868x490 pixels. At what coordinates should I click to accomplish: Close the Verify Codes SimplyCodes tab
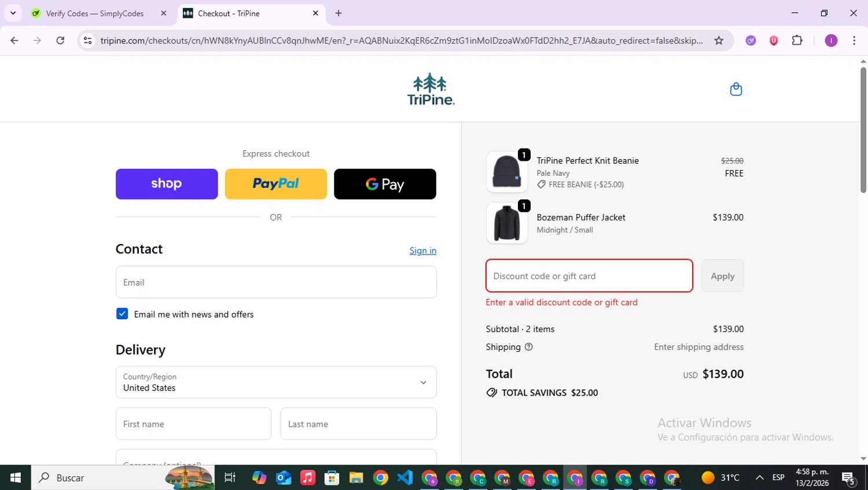(164, 13)
